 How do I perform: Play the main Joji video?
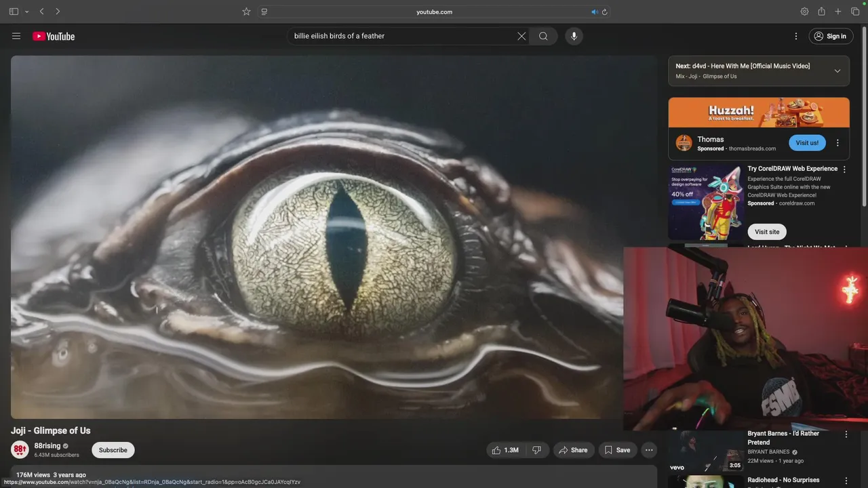click(x=334, y=237)
